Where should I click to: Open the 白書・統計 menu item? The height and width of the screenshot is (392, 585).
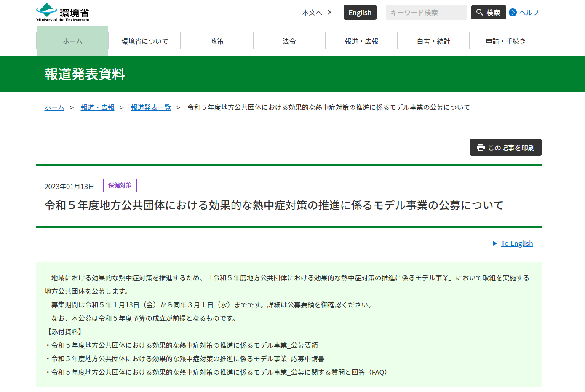pos(433,41)
